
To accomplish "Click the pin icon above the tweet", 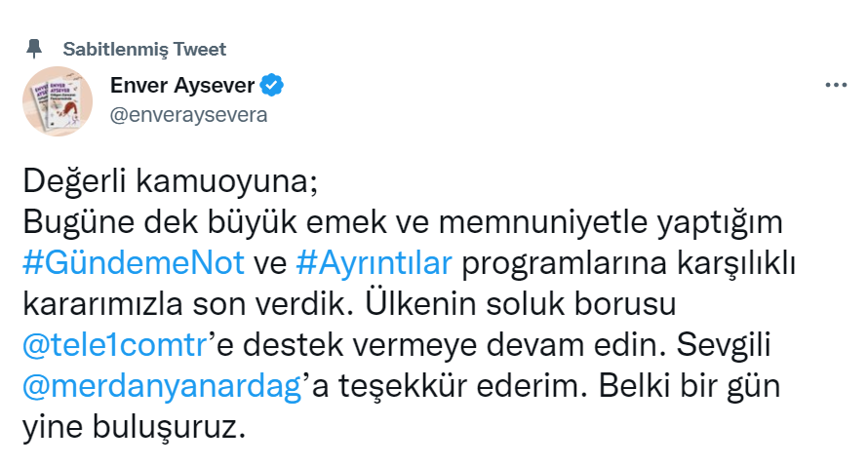I will point(36,48).
